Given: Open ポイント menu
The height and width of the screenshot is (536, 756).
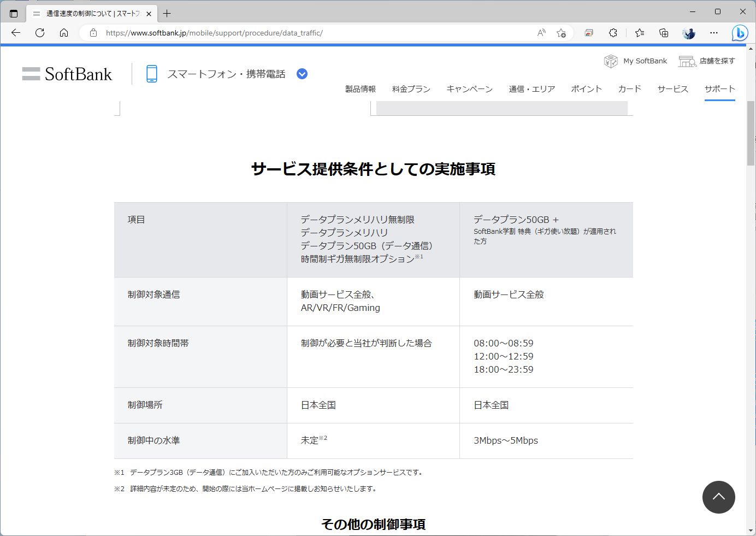Looking at the screenshot, I should tap(586, 89).
